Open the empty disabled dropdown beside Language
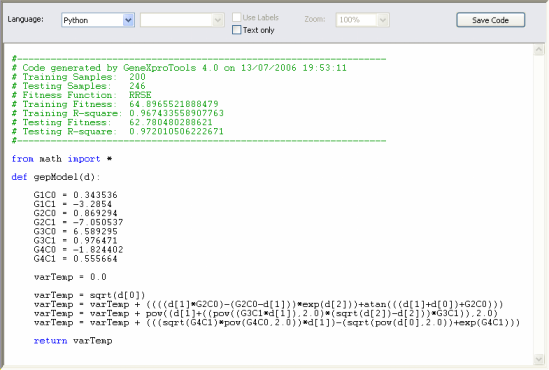 pos(182,20)
